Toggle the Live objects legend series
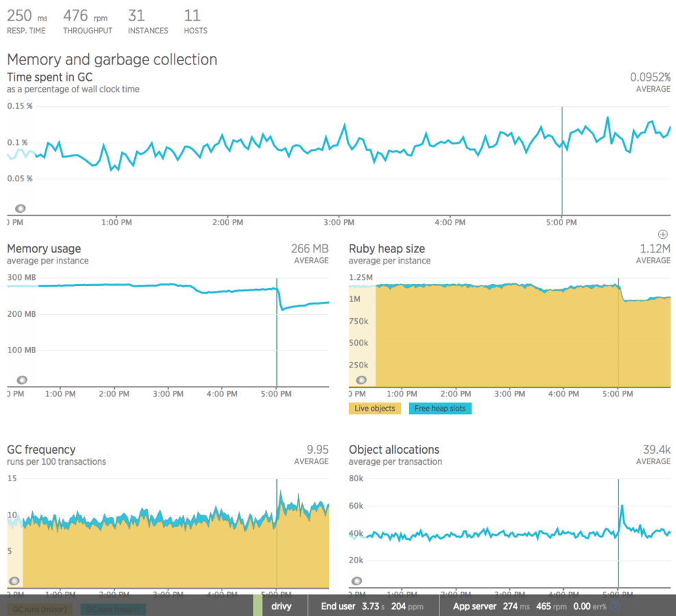The height and width of the screenshot is (616, 676). 375,409
